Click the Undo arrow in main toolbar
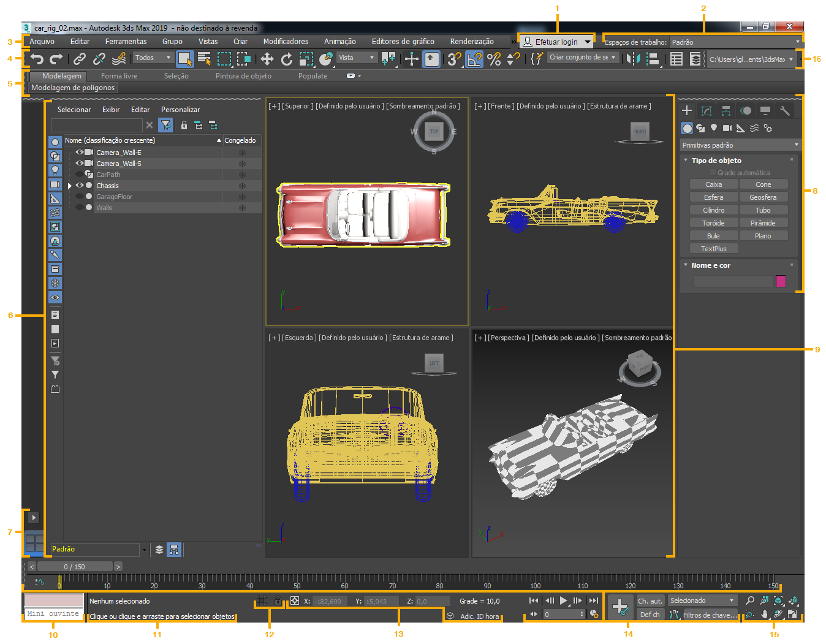826x644 pixels. [37, 59]
